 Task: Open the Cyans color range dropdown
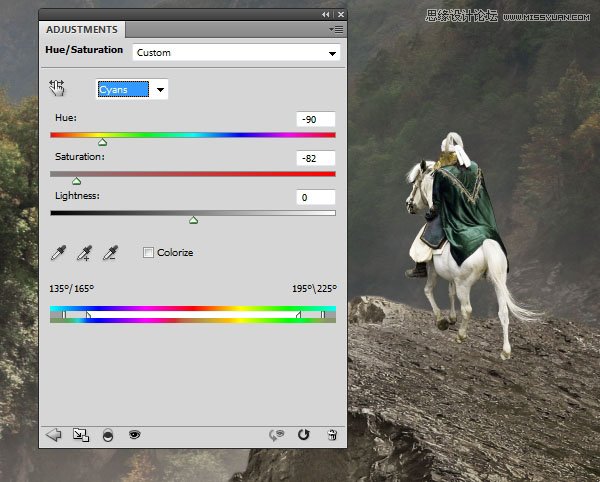[132, 90]
